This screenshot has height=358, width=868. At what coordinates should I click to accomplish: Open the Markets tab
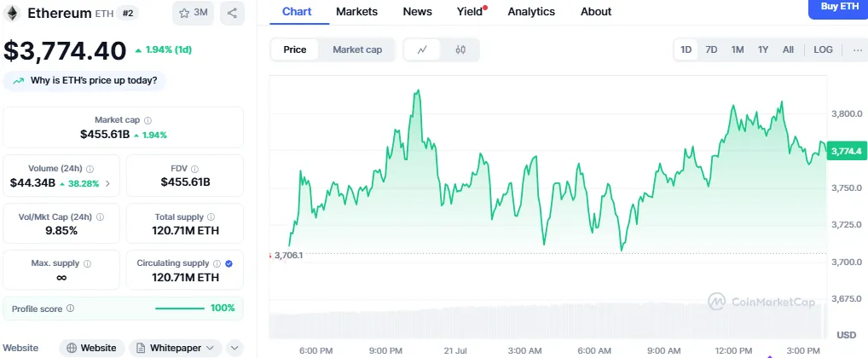coord(357,12)
